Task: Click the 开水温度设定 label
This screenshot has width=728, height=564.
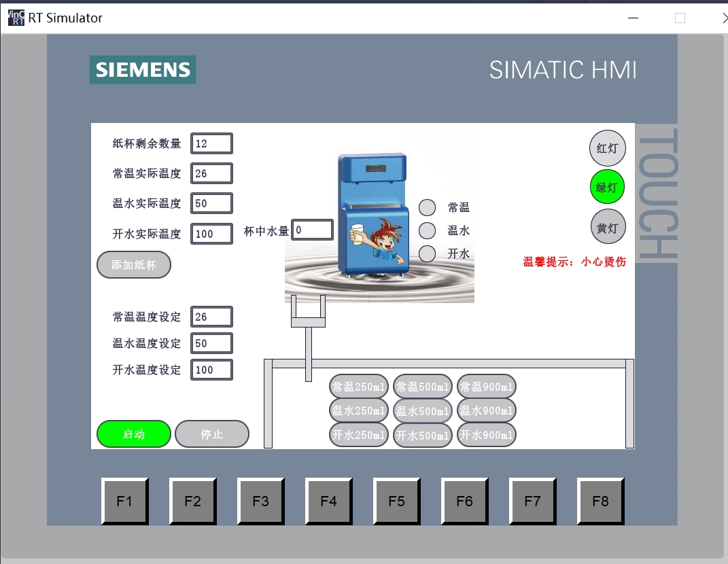Action: pyautogui.click(x=147, y=370)
